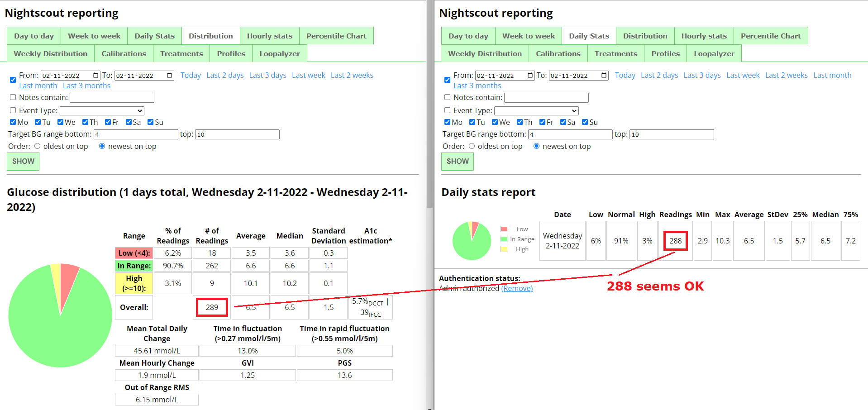Click the Remove link in Authentication status
868x410 pixels.
click(517, 288)
